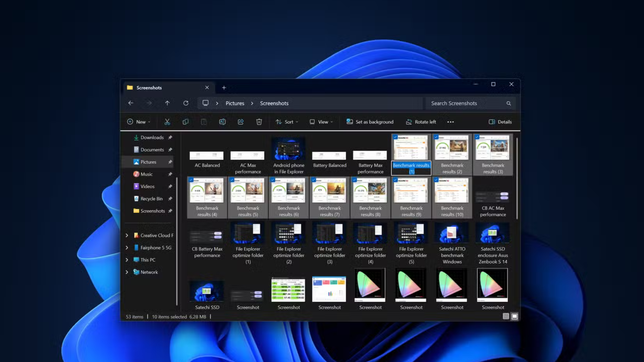The width and height of the screenshot is (644, 362).
Task: Click the Rotate left command
Action: [x=421, y=122]
